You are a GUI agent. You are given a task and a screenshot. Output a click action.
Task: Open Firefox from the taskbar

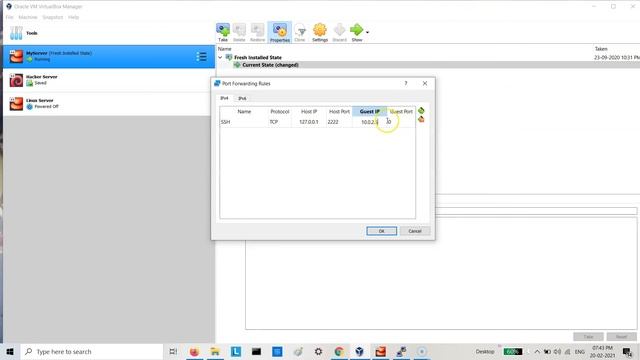click(x=194, y=351)
